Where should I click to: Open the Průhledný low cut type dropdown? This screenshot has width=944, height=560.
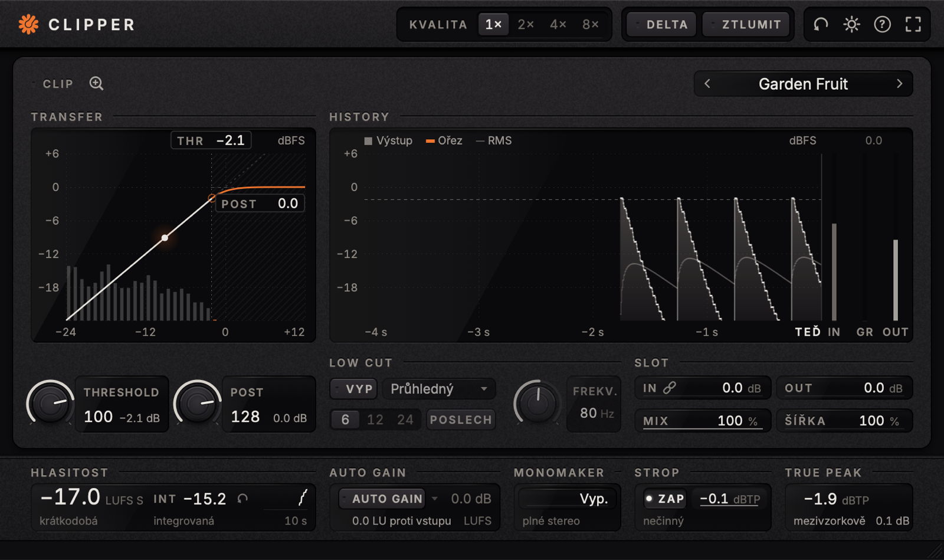[x=439, y=389]
